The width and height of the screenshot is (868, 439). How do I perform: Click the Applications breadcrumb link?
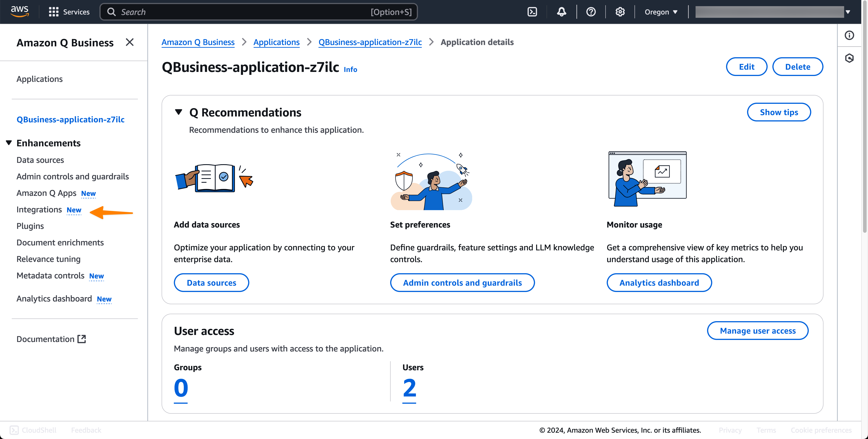(276, 42)
